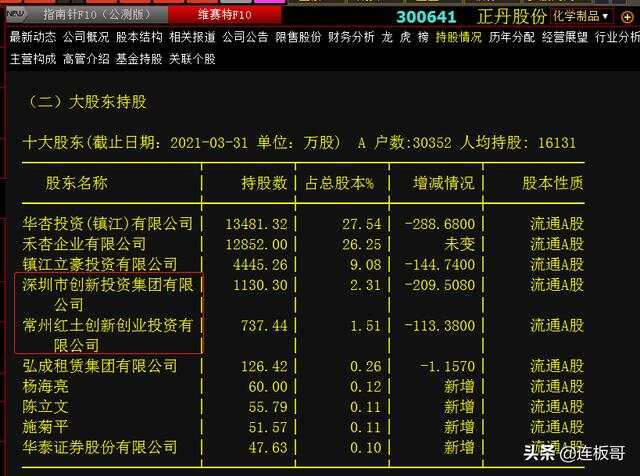Click the 未变 change cell
Screen dimensions: 640x476
tap(460, 244)
